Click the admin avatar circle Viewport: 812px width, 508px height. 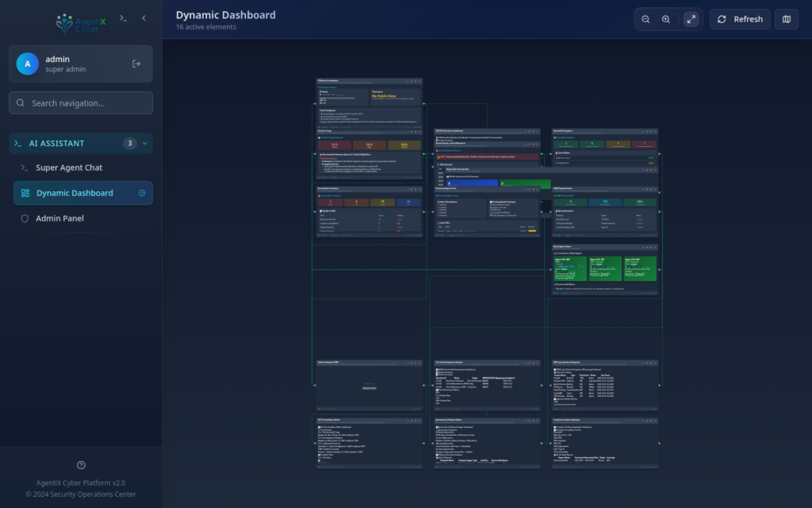click(x=28, y=63)
